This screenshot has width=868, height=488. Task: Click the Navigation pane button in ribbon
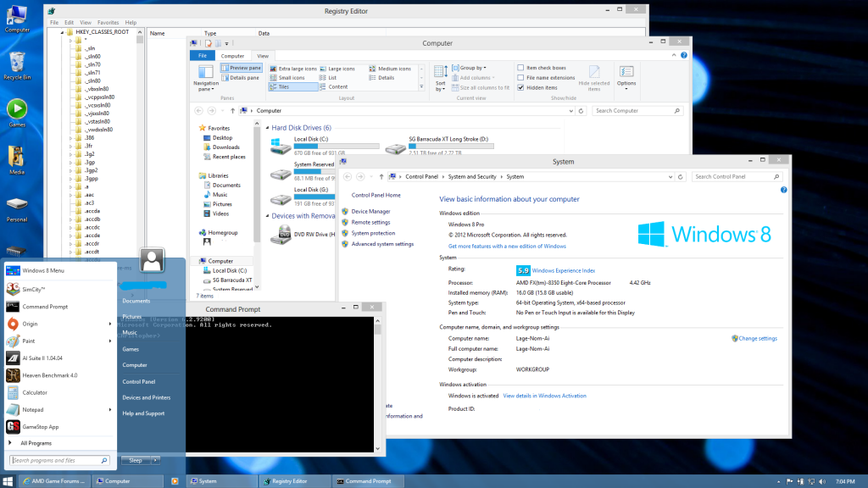(205, 77)
